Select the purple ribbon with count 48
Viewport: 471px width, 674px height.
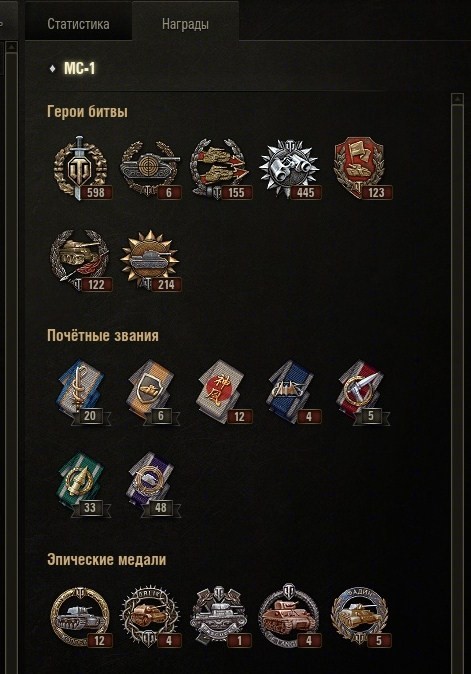pos(152,484)
